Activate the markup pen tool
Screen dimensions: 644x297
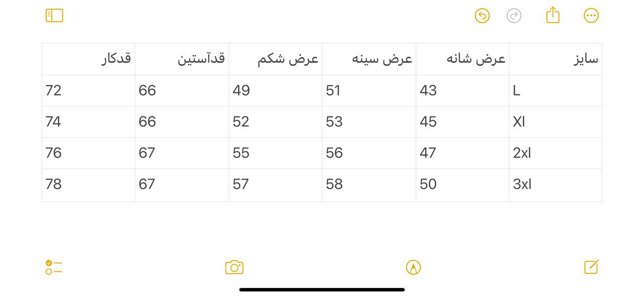413,267
